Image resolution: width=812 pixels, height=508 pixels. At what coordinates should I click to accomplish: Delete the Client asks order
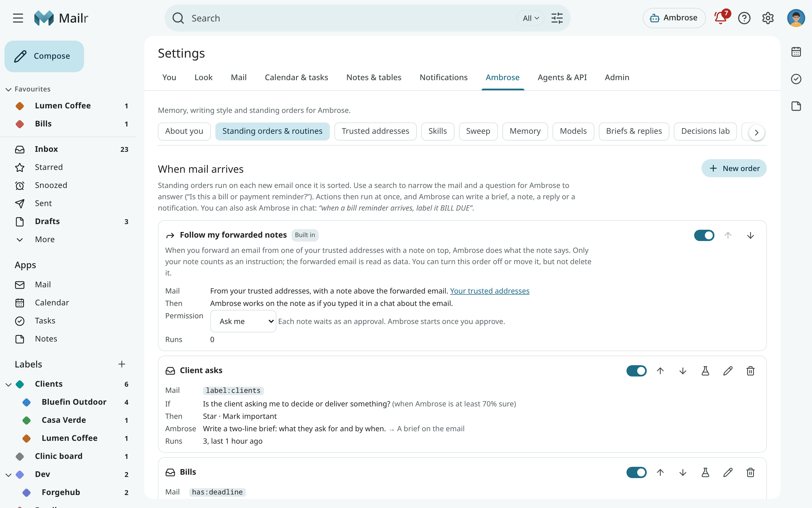751,371
